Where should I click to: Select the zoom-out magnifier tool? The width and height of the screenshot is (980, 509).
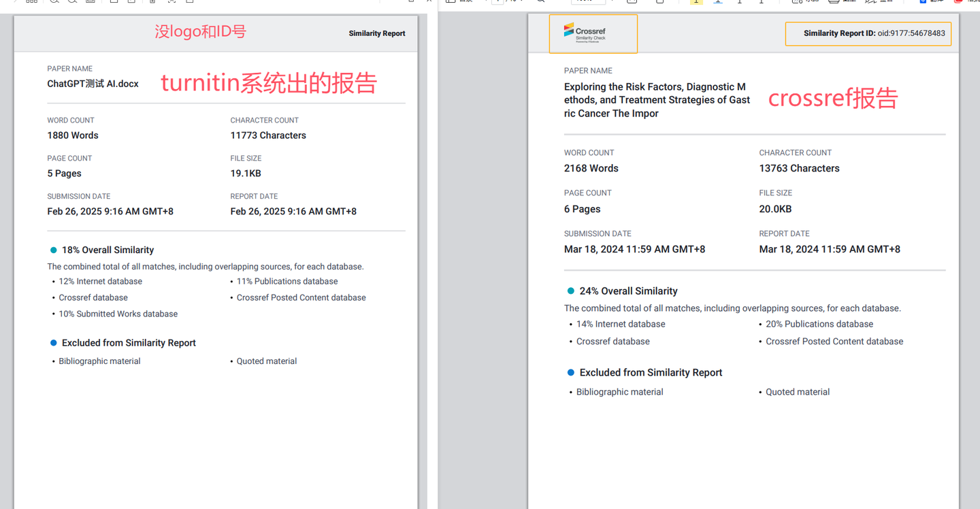click(72, 3)
